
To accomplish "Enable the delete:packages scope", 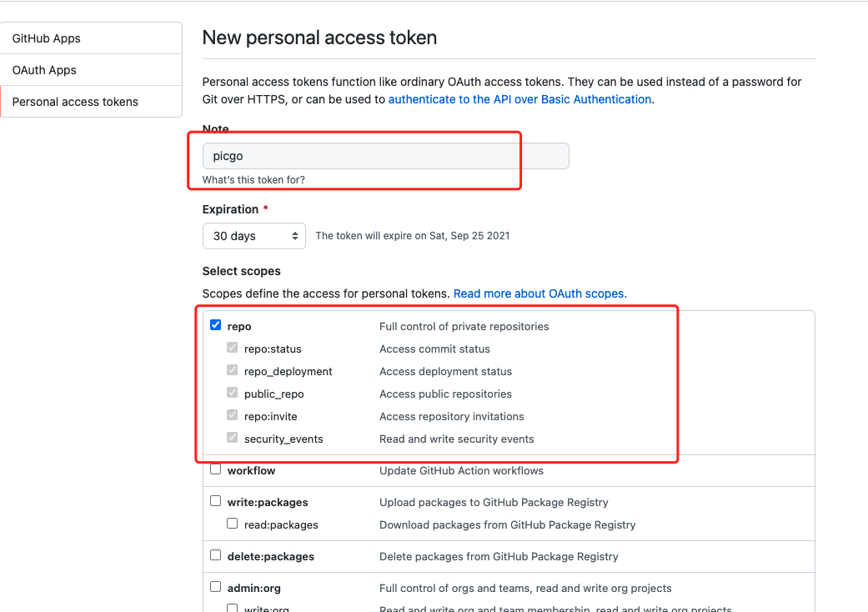I will point(216,554).
